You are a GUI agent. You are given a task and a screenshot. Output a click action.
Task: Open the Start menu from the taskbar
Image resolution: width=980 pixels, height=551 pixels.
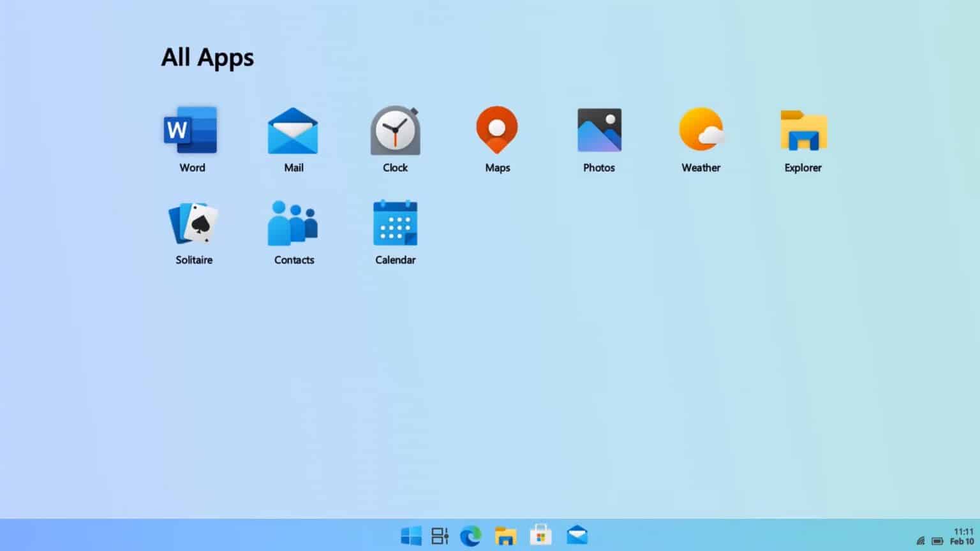pyautogui.click(x=411, y=536)
